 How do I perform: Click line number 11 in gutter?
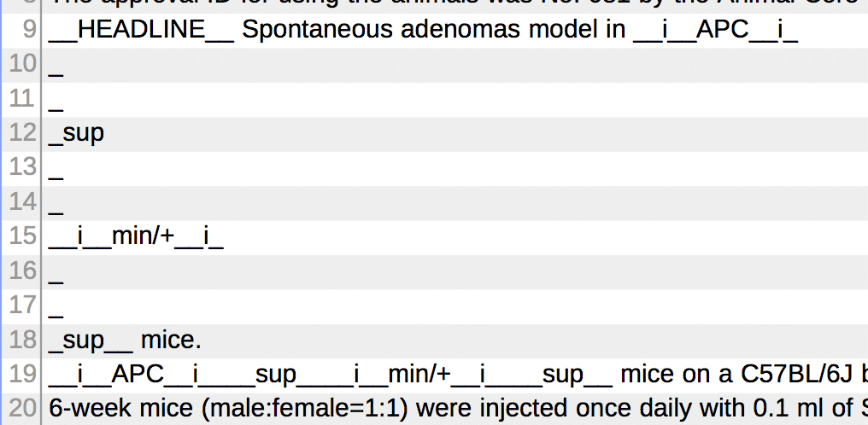23,99
